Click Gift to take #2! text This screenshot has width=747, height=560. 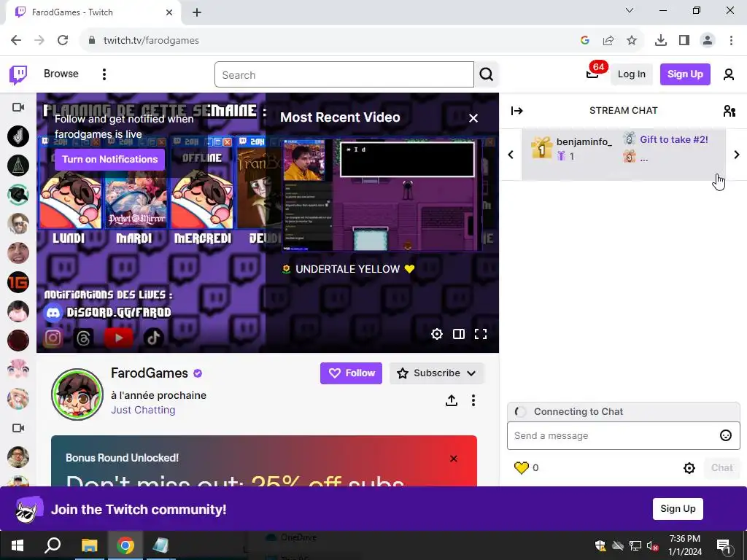pos(673,139)
